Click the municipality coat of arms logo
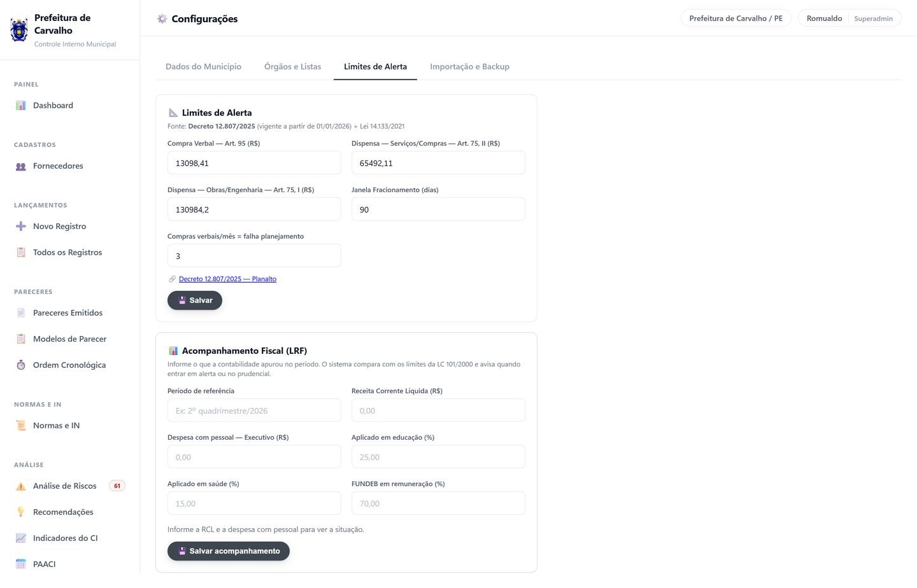The image size is (917, 588). point(19,30)
